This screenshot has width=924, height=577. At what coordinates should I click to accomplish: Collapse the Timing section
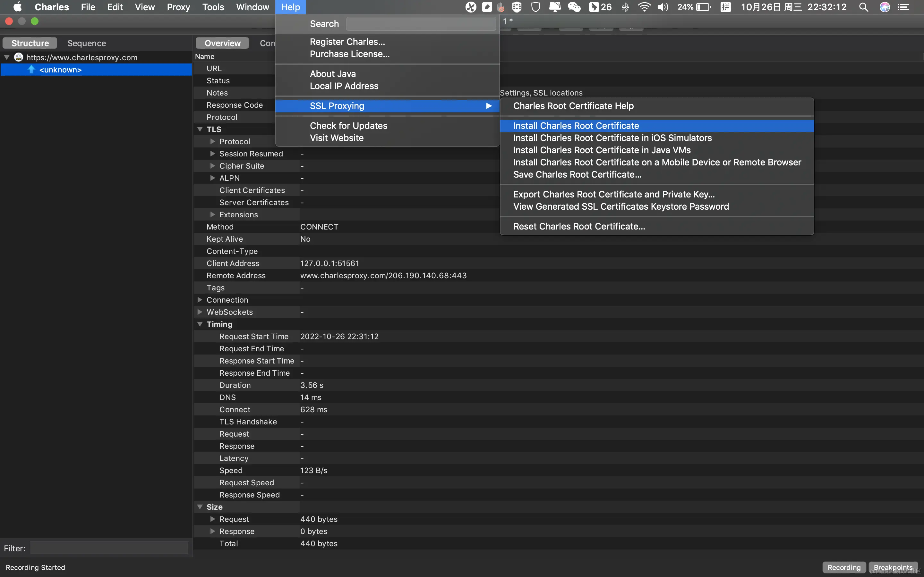tap(200, 324)
